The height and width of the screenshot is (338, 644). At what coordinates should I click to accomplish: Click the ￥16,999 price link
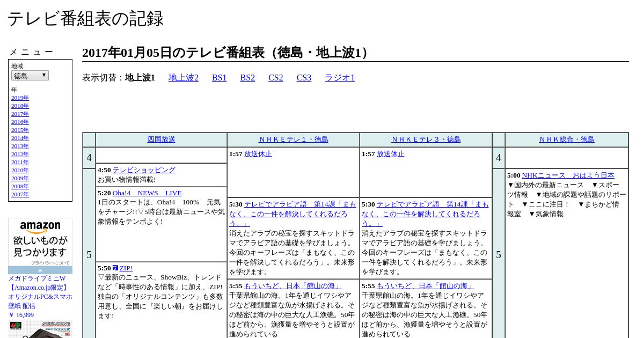[x=21, y=315]
